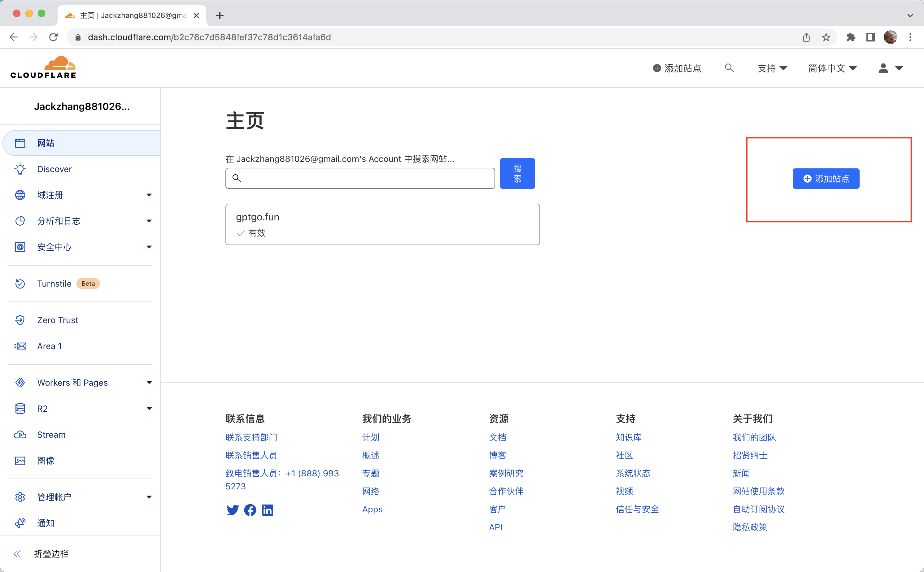The width and height of the screenshot is (924, 572).
Task: Bookmark page with the star icon
Action: (x=826, y=37)
